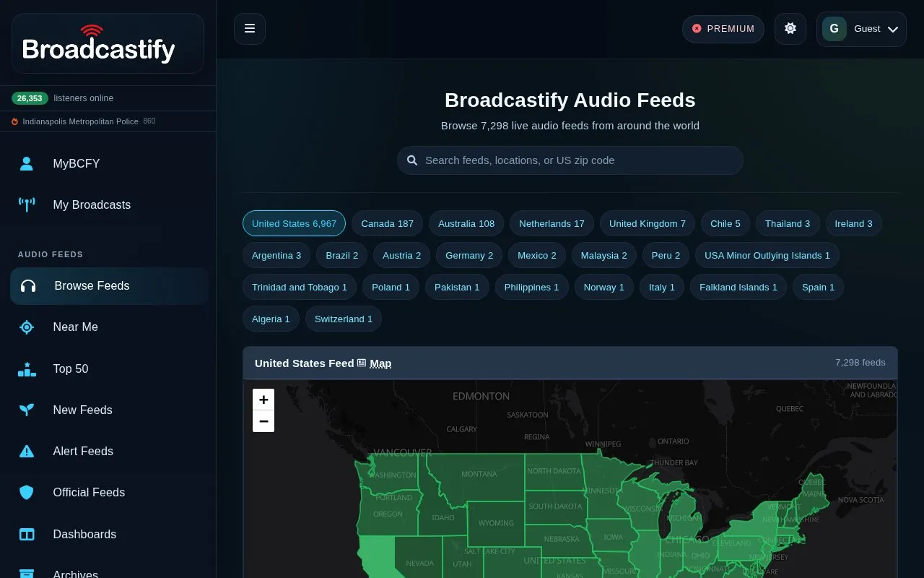The image size is (924, 578).
Task: Click the magnifier icon in search bar
Action: pos(412,160)
